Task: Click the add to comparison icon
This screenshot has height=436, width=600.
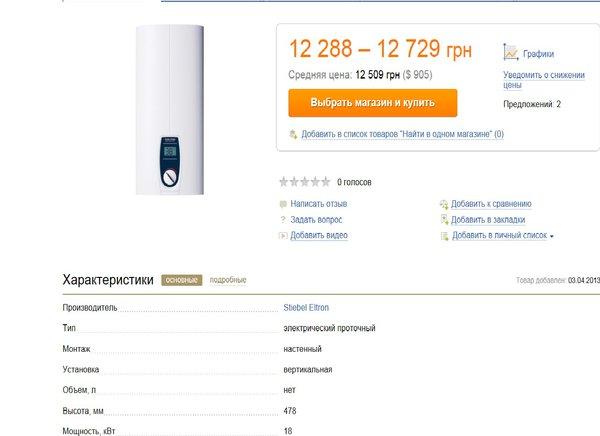Action: pos(444,204)
